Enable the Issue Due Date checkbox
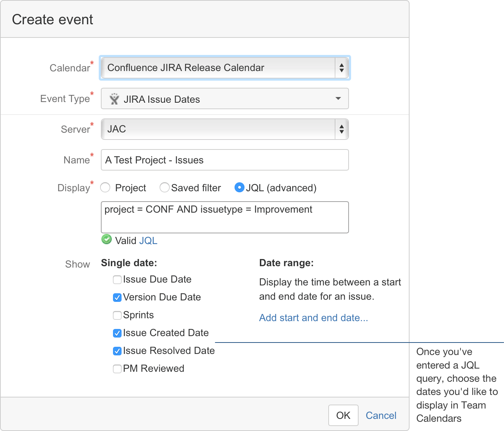This screenshot has height=431, width=504. pyautogui.click(x=117, y=280)
